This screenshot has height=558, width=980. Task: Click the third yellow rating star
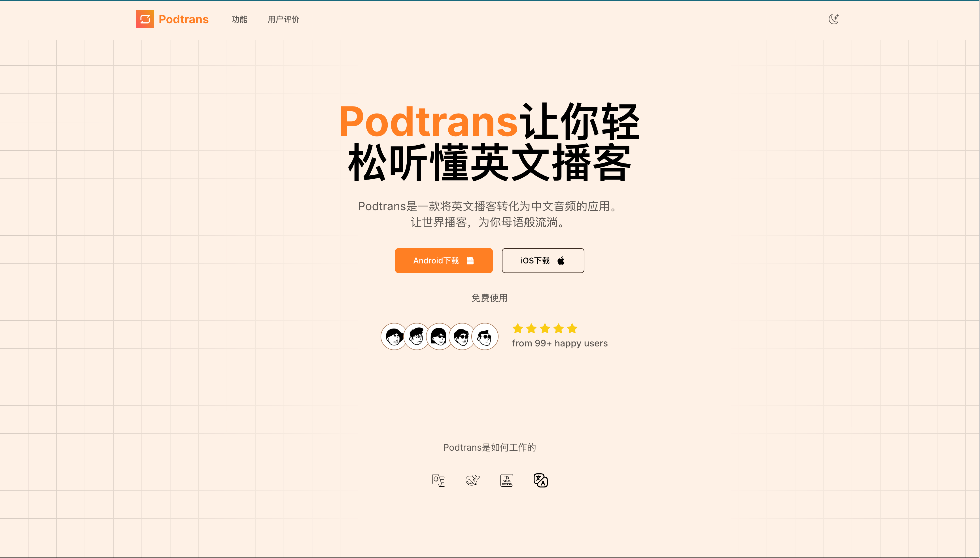tap(545, 329)
